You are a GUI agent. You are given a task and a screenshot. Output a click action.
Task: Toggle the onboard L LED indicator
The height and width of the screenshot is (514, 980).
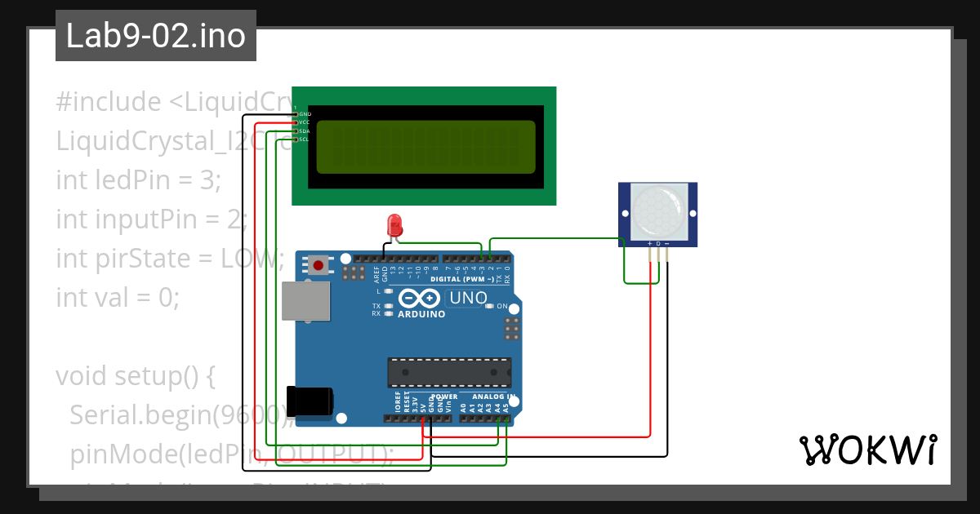388,291
